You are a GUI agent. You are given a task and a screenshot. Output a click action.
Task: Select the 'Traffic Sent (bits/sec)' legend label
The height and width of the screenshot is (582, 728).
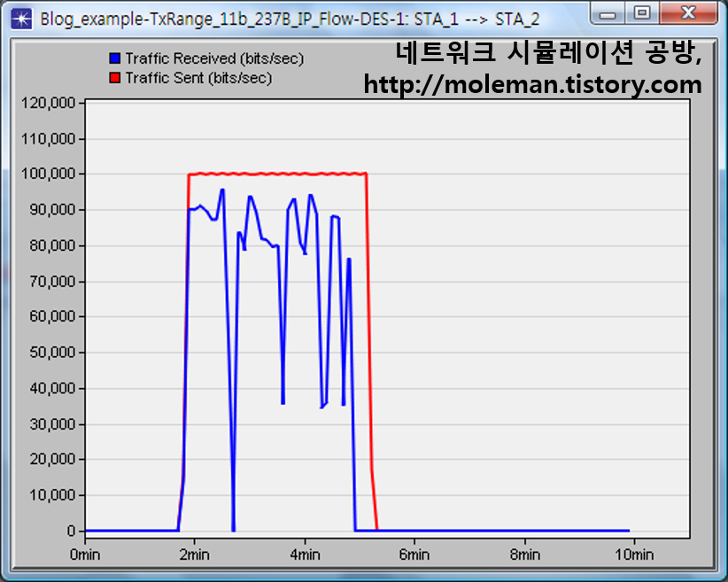[x=198, y=78]
